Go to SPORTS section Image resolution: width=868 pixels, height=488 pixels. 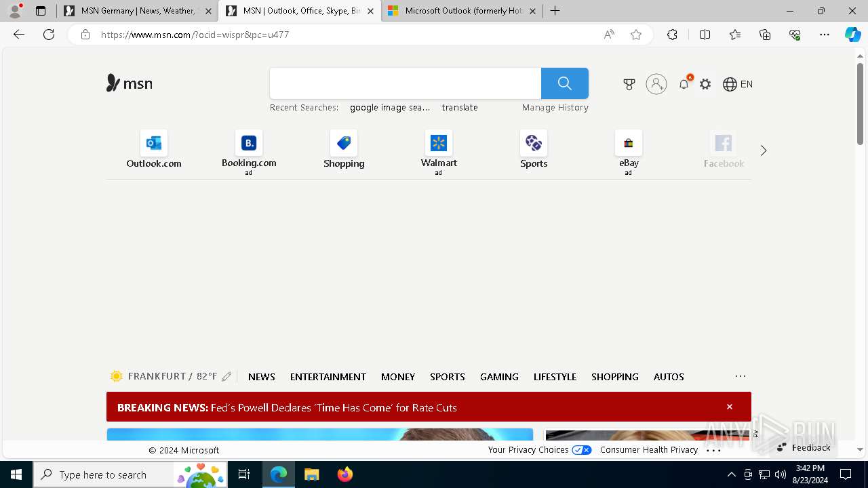448,377
